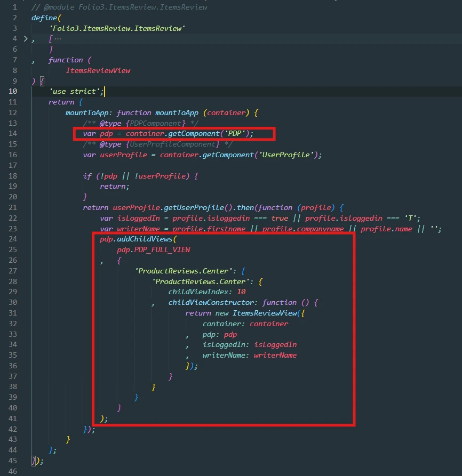Click "return new ItemsReviewView({" on line 31

[x=245, y=313]
